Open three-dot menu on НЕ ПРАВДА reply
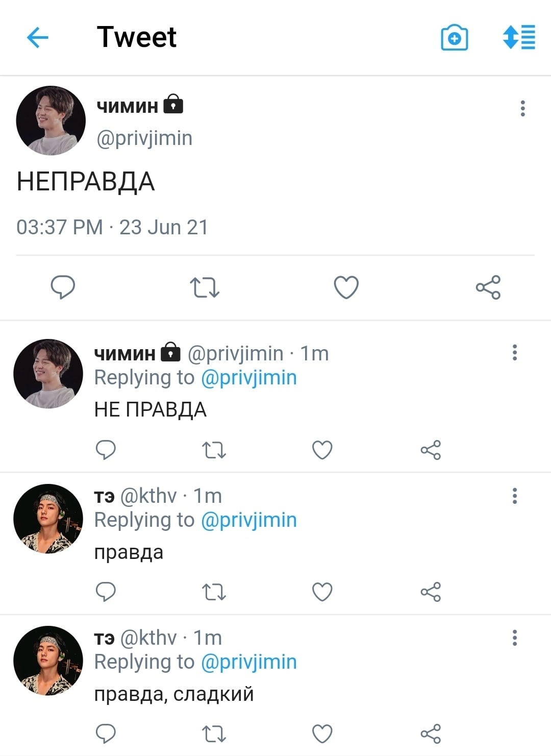Image resolution: width=551 pixels, height=756 pixels. point(515,352)
